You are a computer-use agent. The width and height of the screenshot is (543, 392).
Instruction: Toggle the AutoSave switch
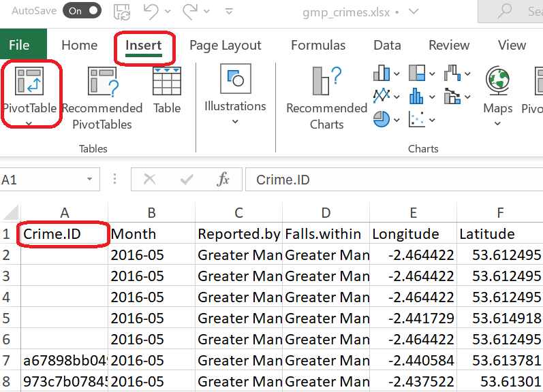point(81,11)
